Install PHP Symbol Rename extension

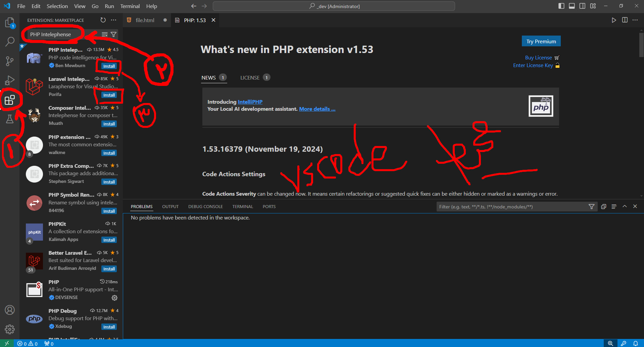coord(109,211)
